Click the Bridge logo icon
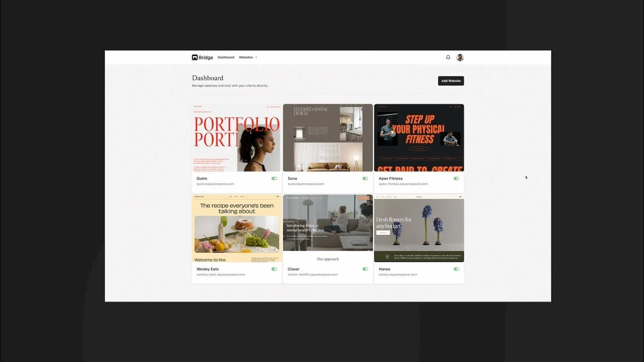The width and height of the screenshot is (644, 362). point(195,57)
